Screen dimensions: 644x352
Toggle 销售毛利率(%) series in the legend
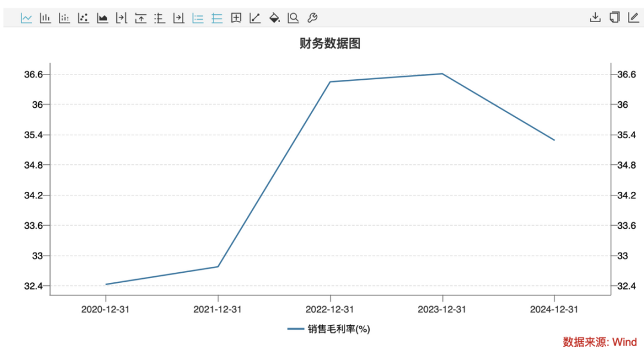[x=329, y=329]
